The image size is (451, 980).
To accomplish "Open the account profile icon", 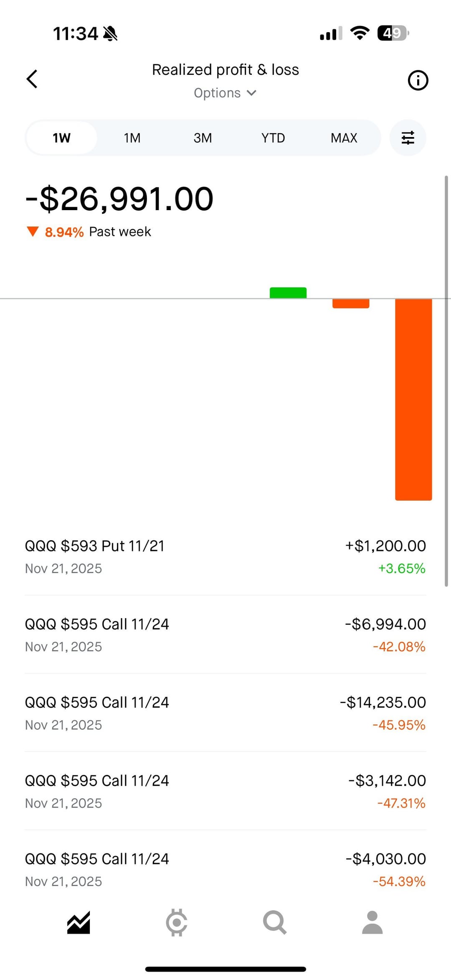I will [x=372, y=922].
